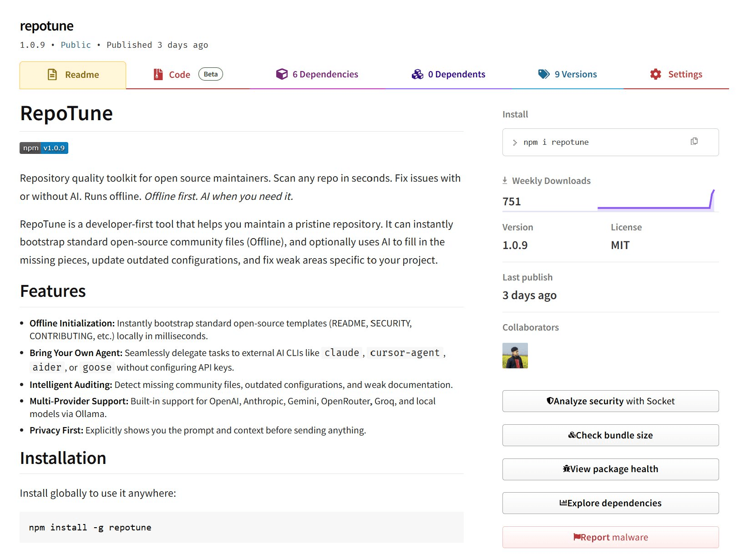View the 0 Dependents tab

tap(448, 75)
